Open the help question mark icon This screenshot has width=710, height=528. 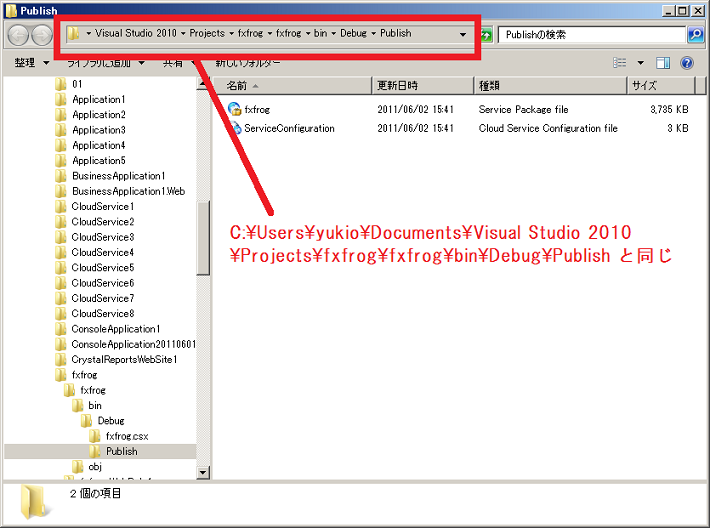687,63
